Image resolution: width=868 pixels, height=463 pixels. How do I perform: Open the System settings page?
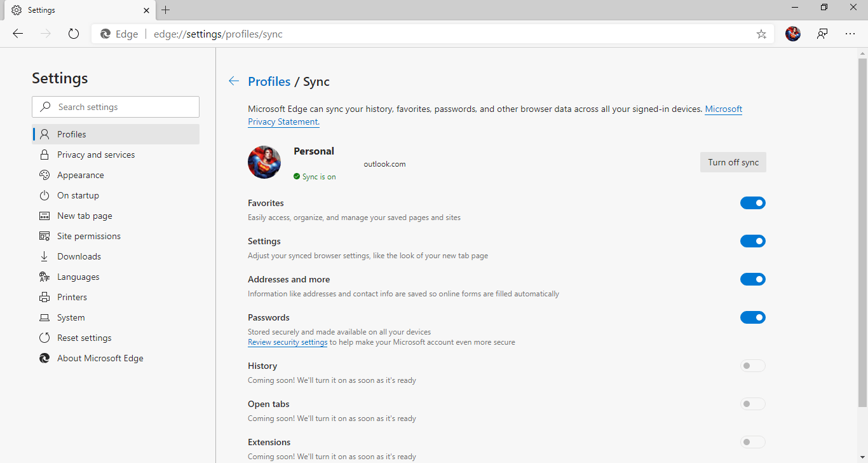116,317
